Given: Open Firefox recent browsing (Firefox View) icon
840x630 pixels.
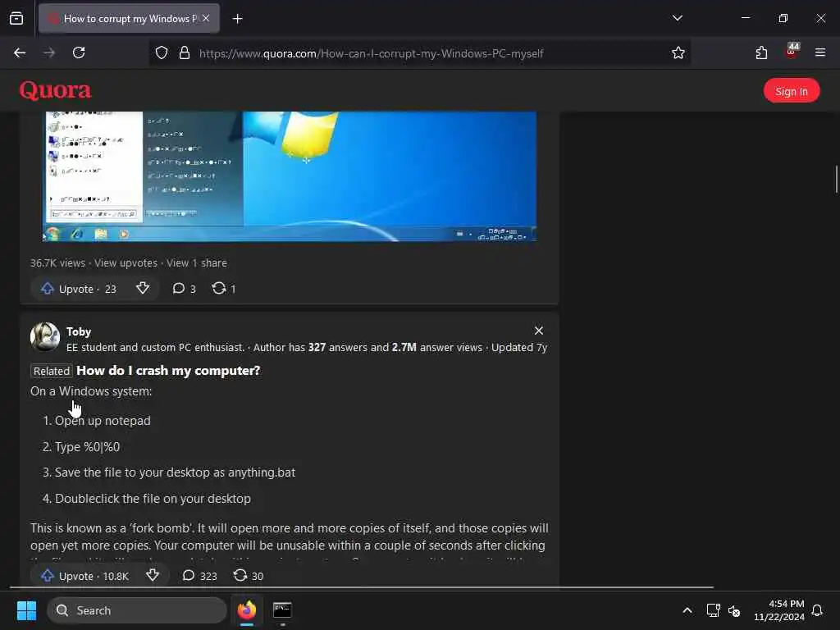Looking at the screenshot, I should pos(16,19).
